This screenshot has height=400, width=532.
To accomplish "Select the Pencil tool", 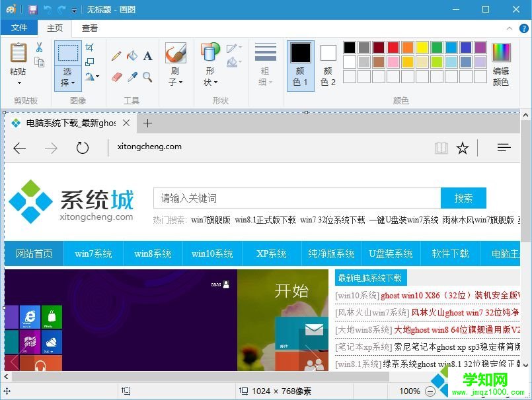I will click(117, 55).
